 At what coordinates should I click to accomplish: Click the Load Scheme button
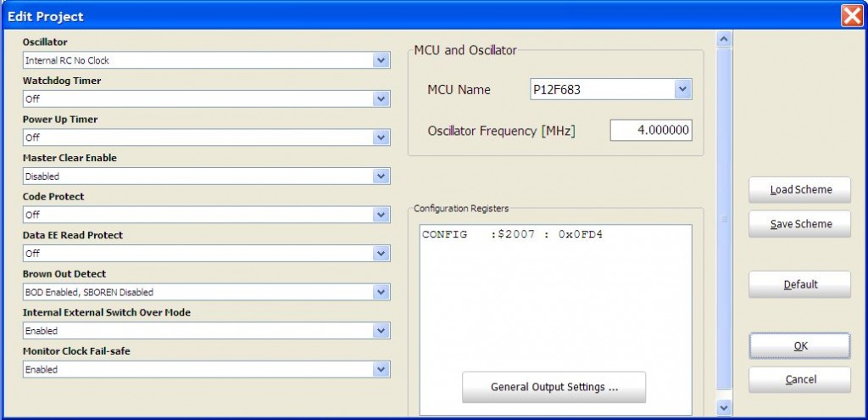coord(799,190)
